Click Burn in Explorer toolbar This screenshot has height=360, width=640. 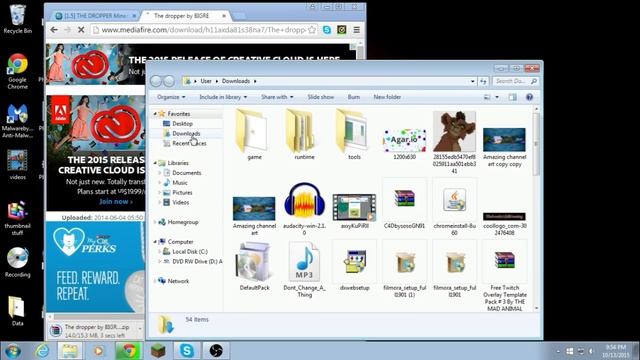354,97
